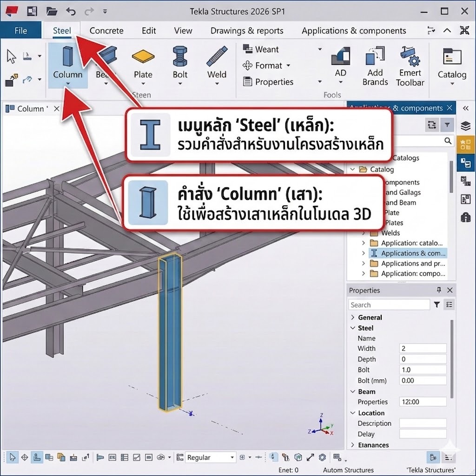Image resolution: width=476 pixels, height=476 pixels.
Task: Select the Weld tool icon
Action: (x=217, y=56)
